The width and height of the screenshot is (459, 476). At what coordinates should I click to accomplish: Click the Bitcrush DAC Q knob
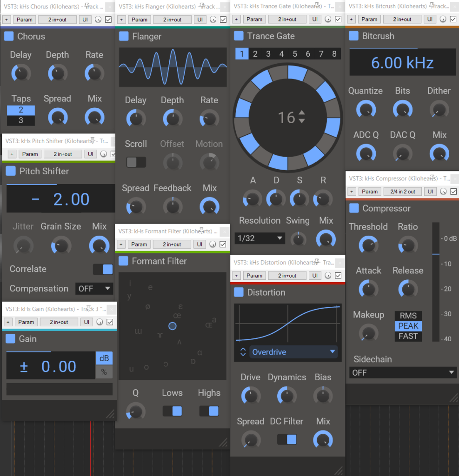tap(403, 154)
